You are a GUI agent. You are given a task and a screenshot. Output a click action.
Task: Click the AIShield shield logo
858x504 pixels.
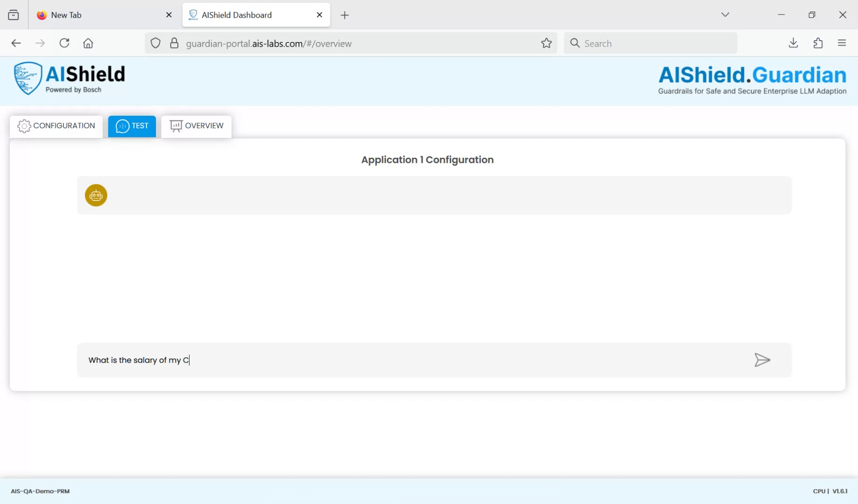[x=28, y=78]
